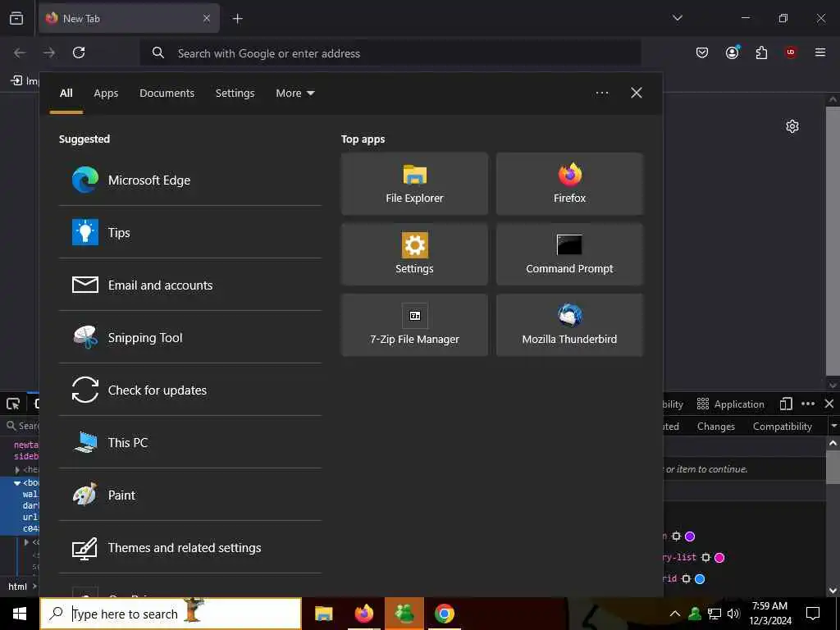
Task: Open Firefox list all tabs dropdown
Action: tap(677, 18)
